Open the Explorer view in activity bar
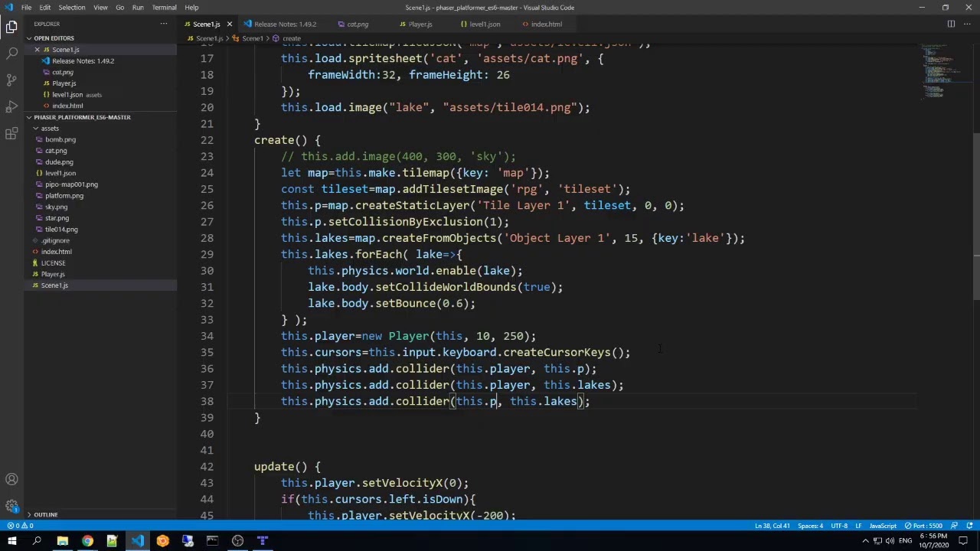980x551 pixels. (11, 28)
